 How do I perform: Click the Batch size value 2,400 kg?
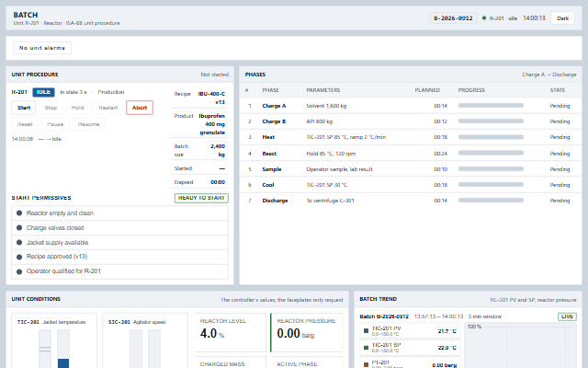(x=218, y=151)
